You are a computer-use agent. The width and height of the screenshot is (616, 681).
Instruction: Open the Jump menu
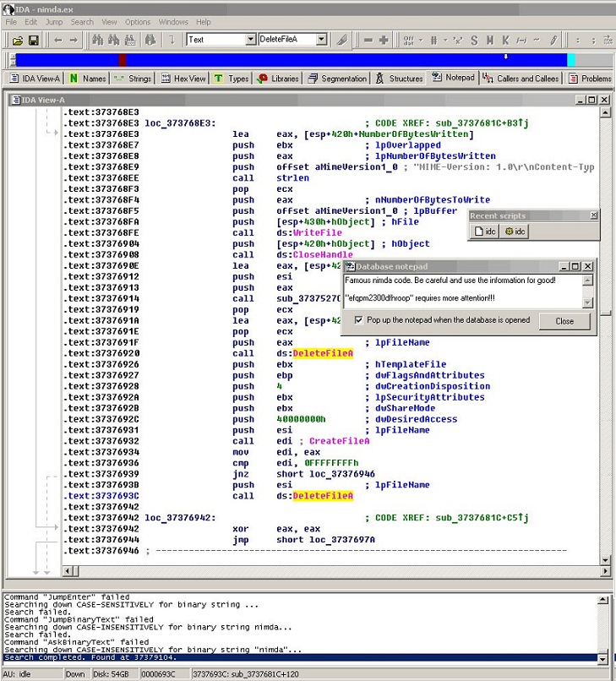53,22
